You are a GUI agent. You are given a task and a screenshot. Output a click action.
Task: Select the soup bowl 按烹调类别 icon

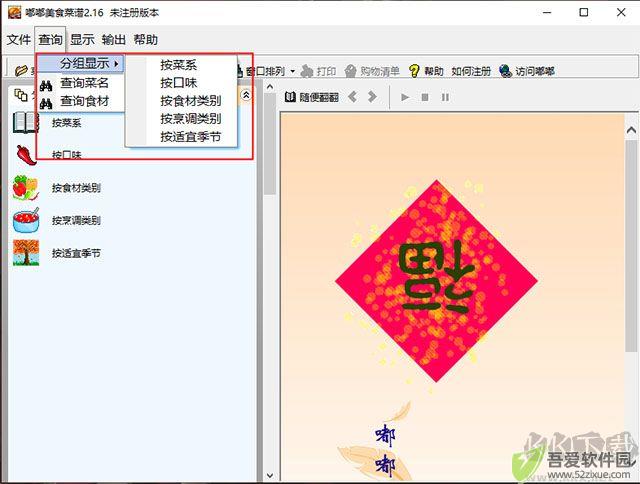click(26, 221)
